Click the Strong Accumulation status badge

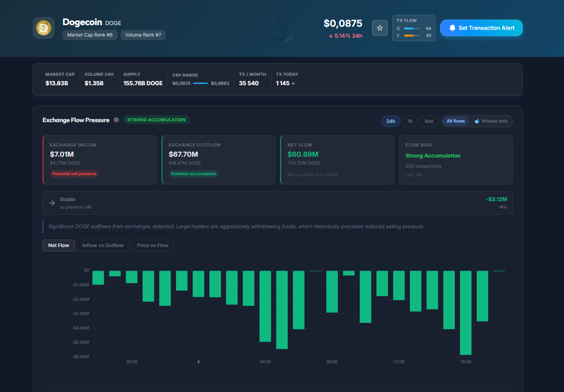click(x=156, y=120)
